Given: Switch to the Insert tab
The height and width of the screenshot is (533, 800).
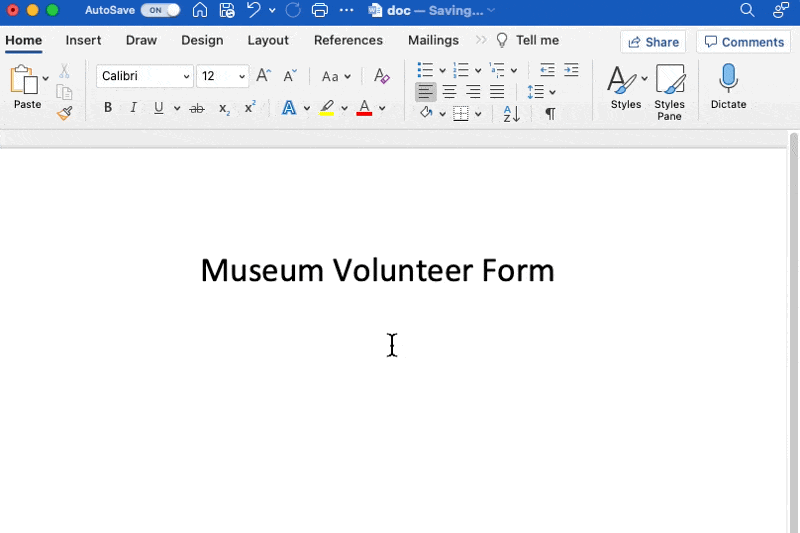Looking at the screenshot, I should [84, 41].
